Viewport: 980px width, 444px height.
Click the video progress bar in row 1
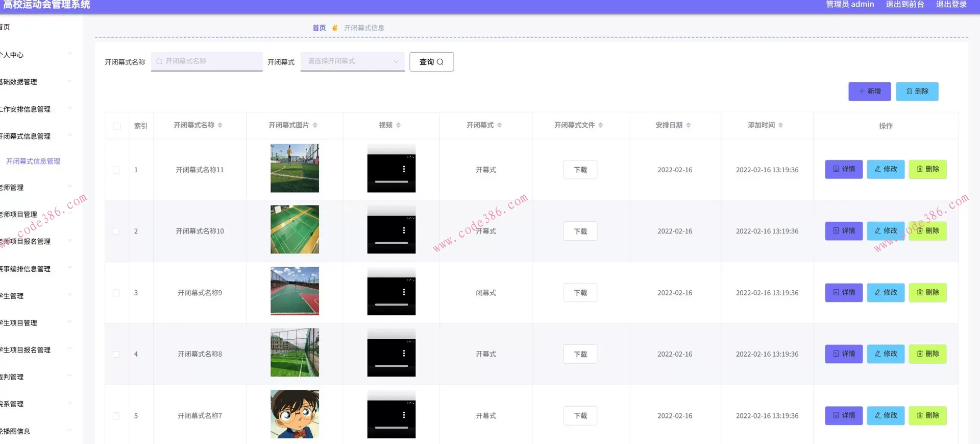pyautogui.click(x=391, y=182)
